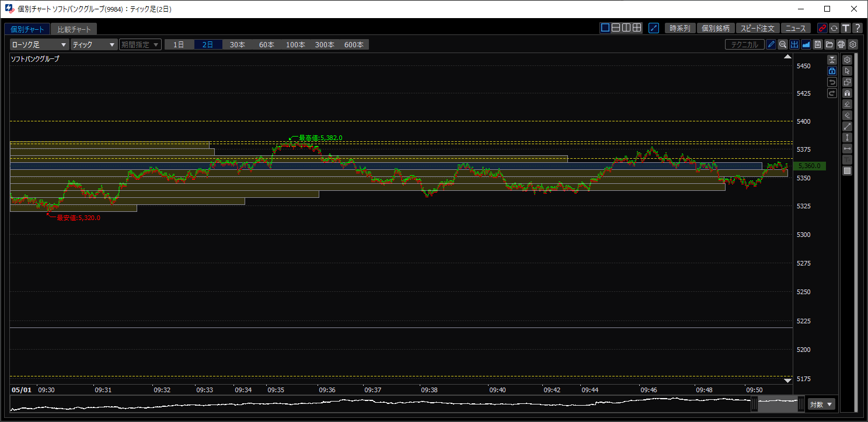This screenshot has width=868, height=422.
Task: Select the arrow cursor pointer tool
Action: pos(848,71)
